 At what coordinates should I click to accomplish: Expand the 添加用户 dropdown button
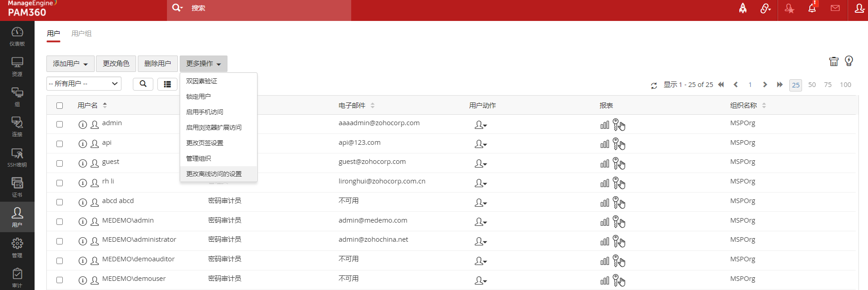point(71,64)
